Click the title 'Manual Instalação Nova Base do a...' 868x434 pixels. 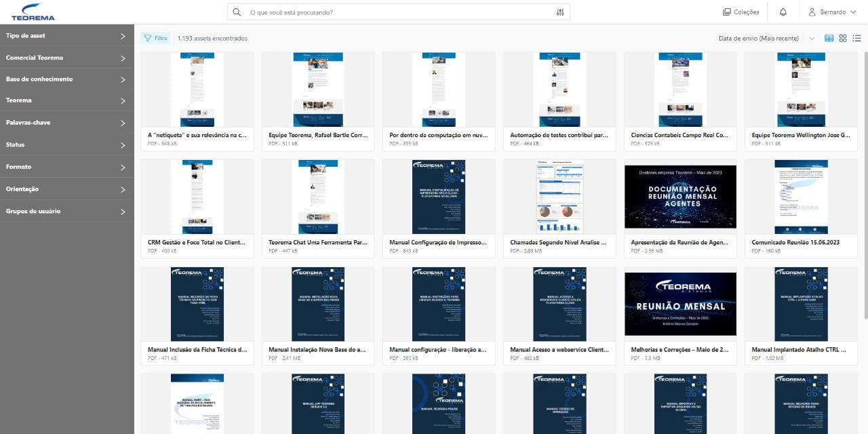(317, 350)
